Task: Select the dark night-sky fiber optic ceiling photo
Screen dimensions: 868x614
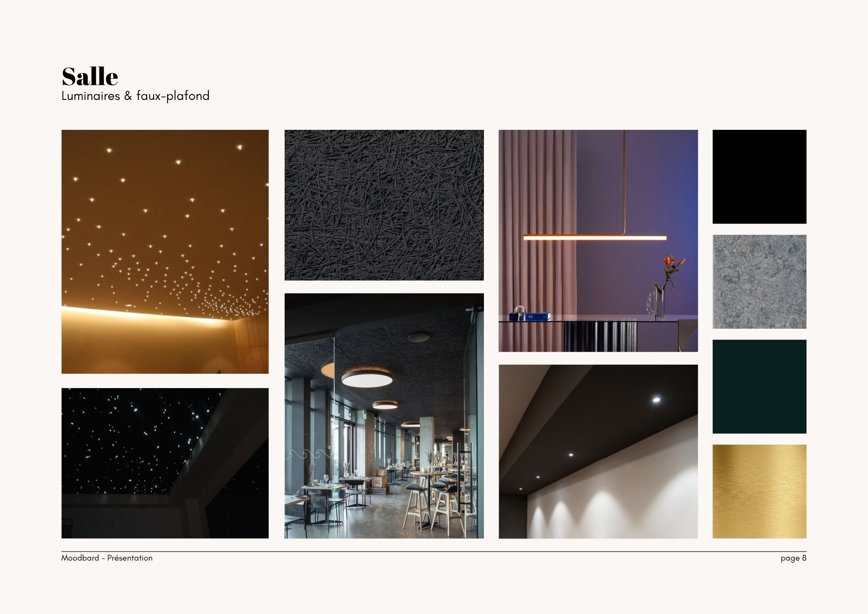Action: pos(165,463)
